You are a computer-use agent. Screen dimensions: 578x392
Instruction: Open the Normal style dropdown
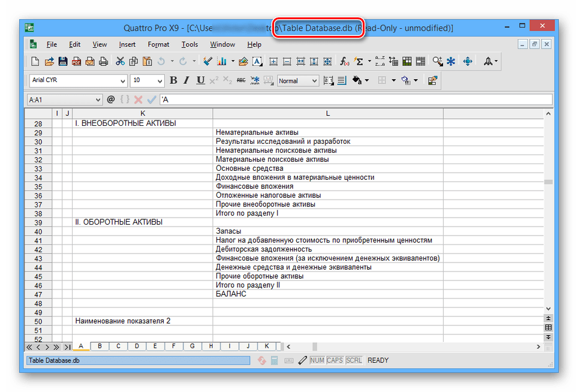(x=314, y=81)
